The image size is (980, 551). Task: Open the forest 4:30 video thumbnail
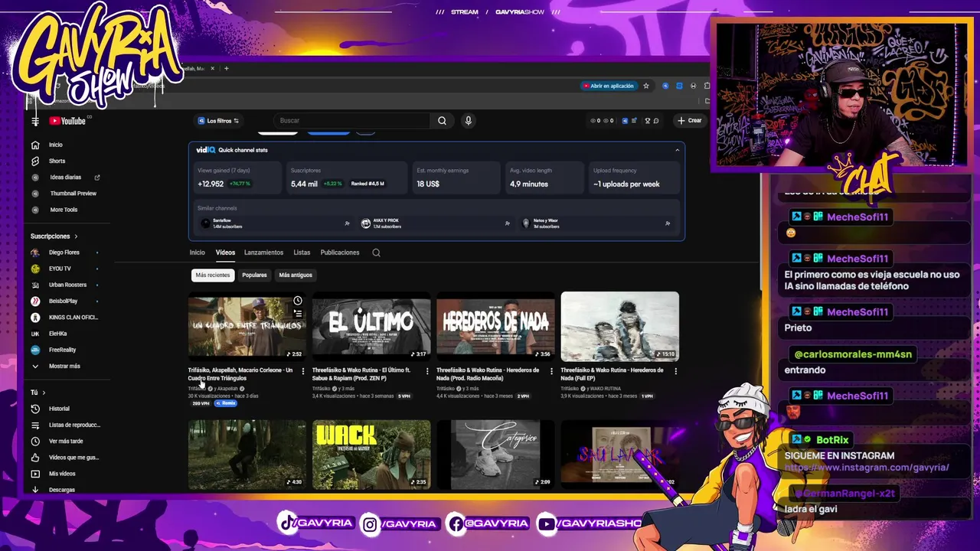(x=247, y=455)
